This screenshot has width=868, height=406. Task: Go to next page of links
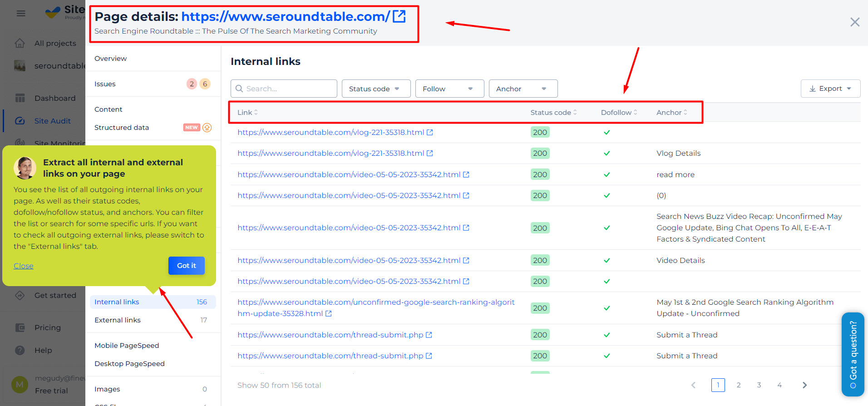[x=804, y=385]
